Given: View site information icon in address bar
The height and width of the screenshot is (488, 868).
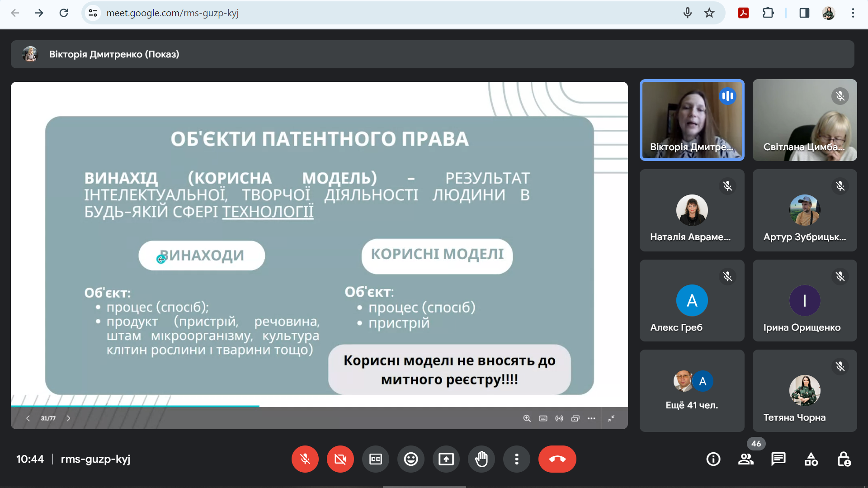Looking at the screenshot, I should (x=93, y=13).
